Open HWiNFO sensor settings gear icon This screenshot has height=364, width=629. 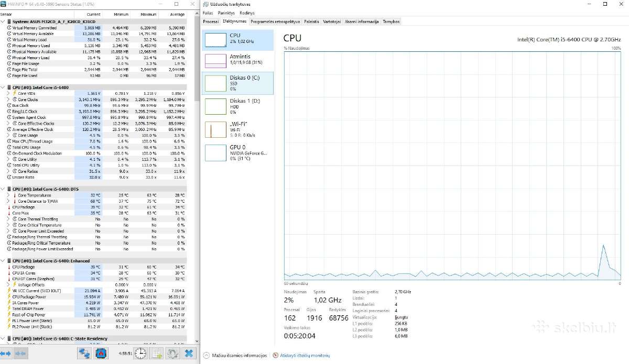tap(173, 353)
